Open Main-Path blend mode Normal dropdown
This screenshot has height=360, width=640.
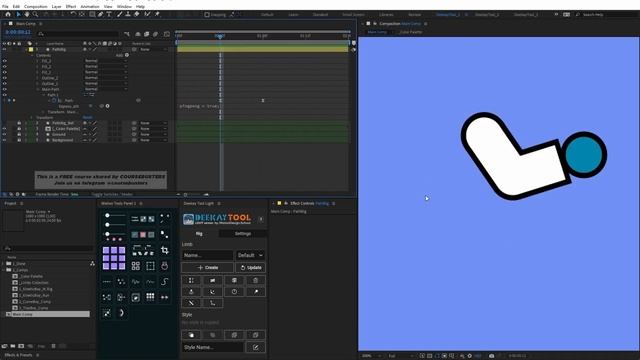106,89
